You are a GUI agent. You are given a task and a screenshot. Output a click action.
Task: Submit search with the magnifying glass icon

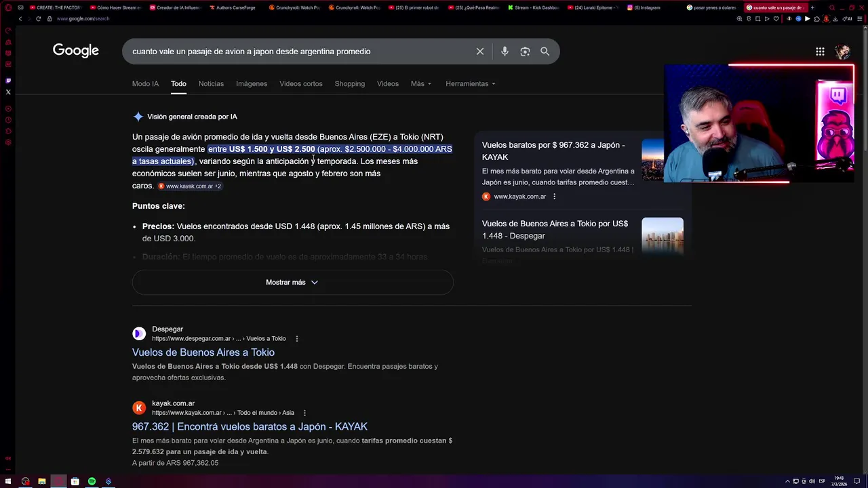point(545,52)
